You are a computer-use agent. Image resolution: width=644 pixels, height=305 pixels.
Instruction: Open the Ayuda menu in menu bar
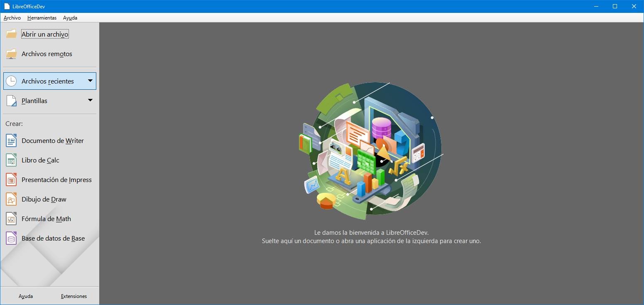tap(70, 18)
